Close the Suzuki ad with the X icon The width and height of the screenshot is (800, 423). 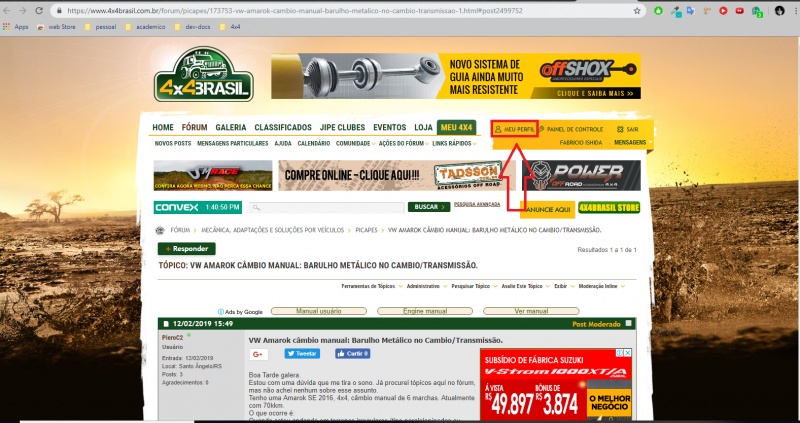tap(628, 353)
